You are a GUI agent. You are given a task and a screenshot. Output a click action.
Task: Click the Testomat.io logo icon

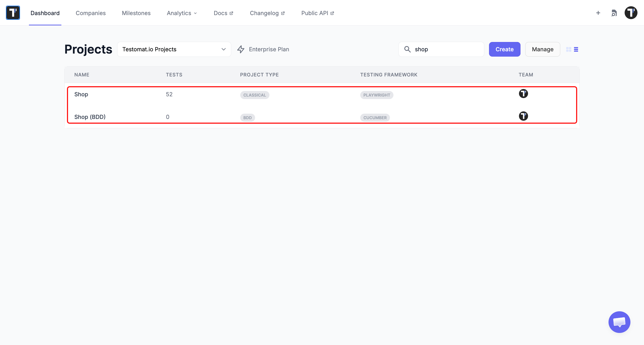click(13, 13)
